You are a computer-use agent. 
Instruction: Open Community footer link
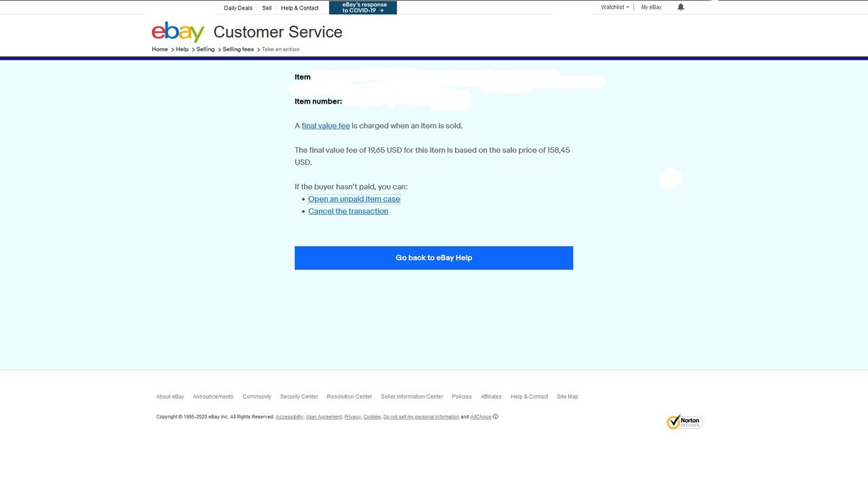point(257,397)
